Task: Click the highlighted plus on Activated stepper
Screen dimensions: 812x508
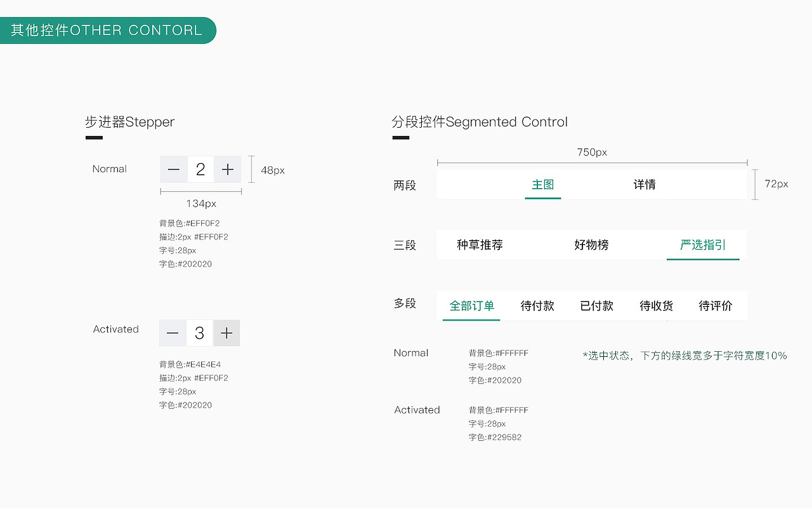Action: tap(226, 333)
